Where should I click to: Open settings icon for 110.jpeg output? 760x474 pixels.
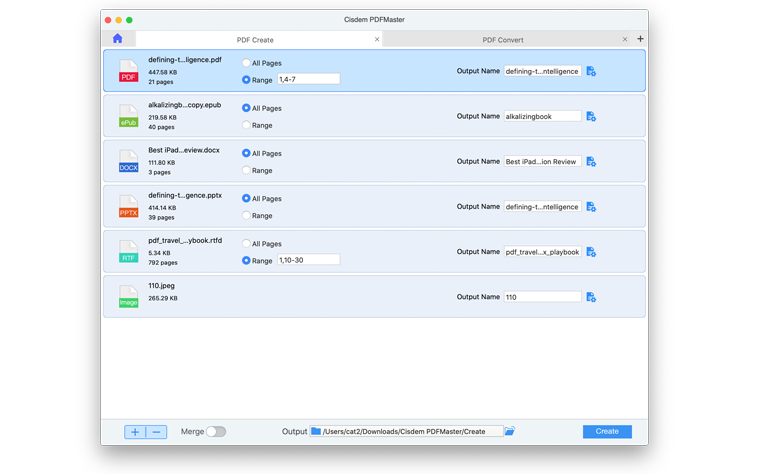point(591,297)
